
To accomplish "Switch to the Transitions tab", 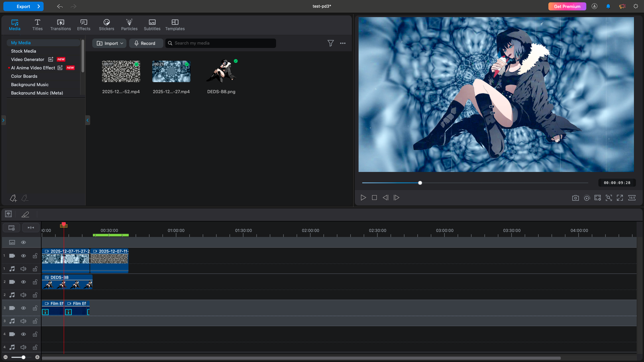I will point(60,25).
